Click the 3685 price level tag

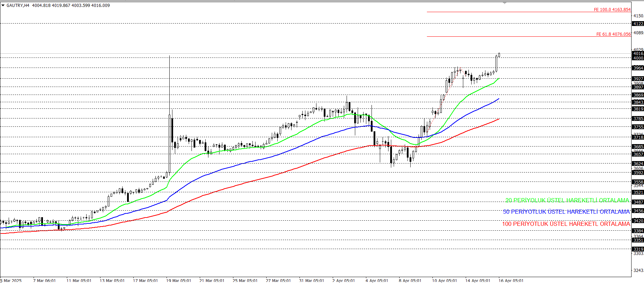[x=638, y=147]
